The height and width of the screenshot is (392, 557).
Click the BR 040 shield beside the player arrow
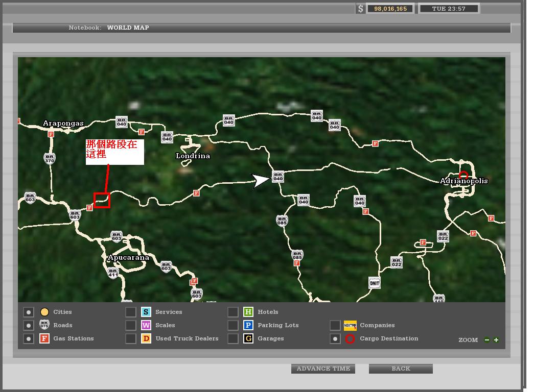click(278, 176)
